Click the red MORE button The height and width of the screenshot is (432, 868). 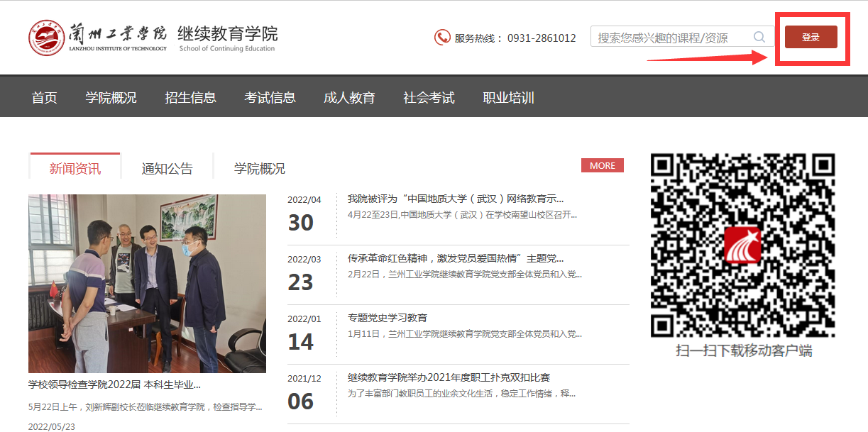(x=602, y=165)
